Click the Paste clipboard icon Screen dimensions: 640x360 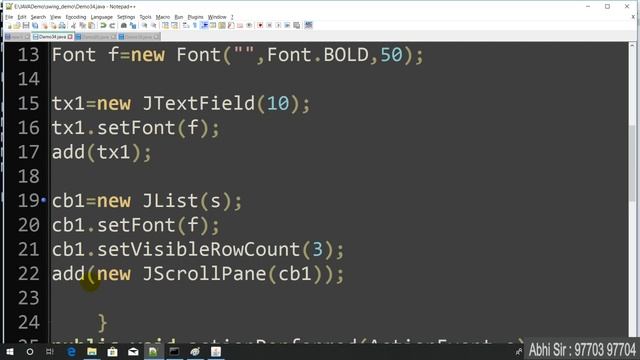91,25
